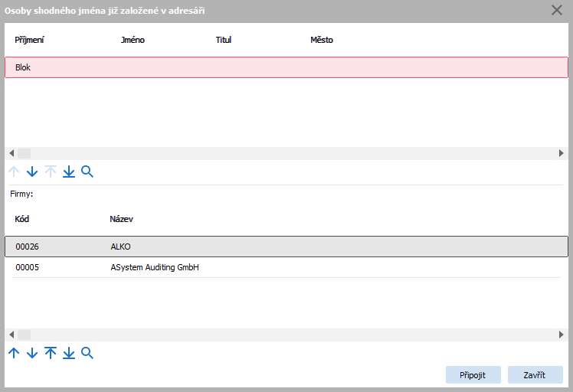
Task: Jump to first record in Firmy list
Action: coord(51,353)
